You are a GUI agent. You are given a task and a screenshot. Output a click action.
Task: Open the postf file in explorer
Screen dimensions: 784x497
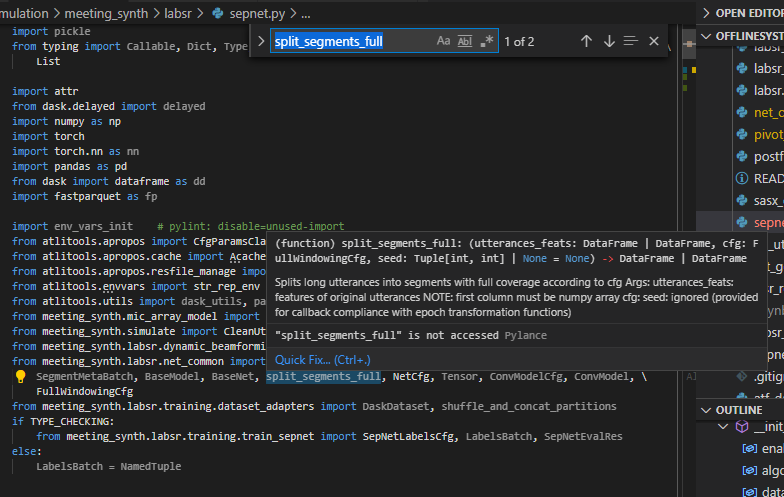(x=768, y=156)
